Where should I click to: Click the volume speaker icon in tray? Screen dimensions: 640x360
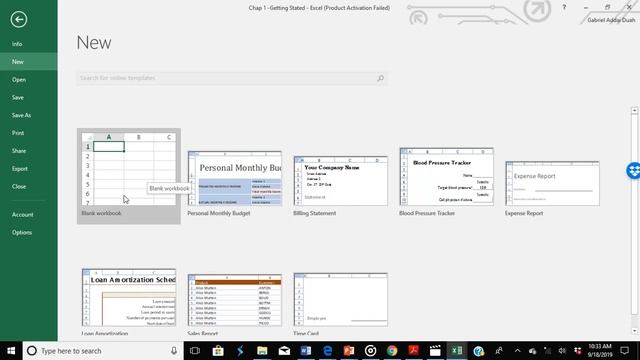[x=562, y=351]
